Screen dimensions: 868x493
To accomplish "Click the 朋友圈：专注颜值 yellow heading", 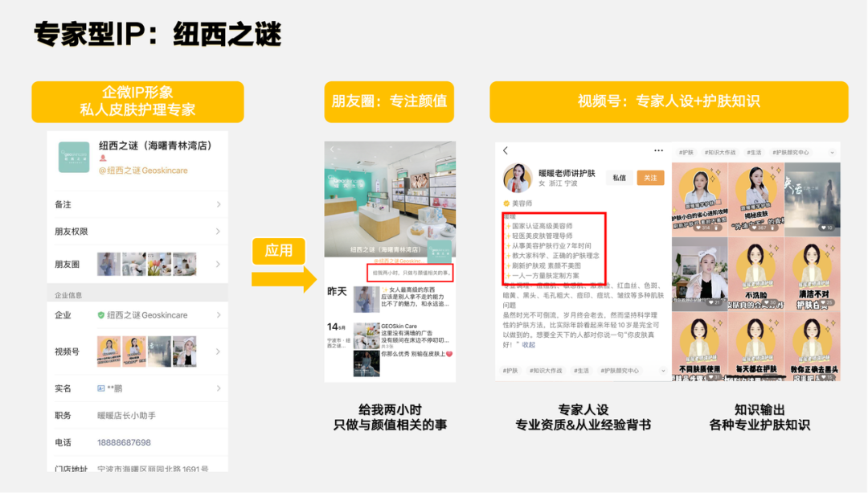I will [x=389, y=101].
